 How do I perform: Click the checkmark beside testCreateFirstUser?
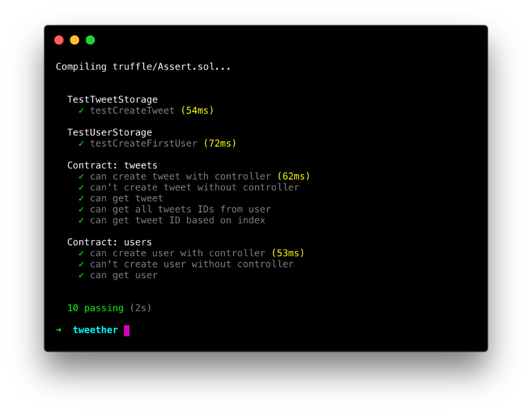tap(81, 143)
